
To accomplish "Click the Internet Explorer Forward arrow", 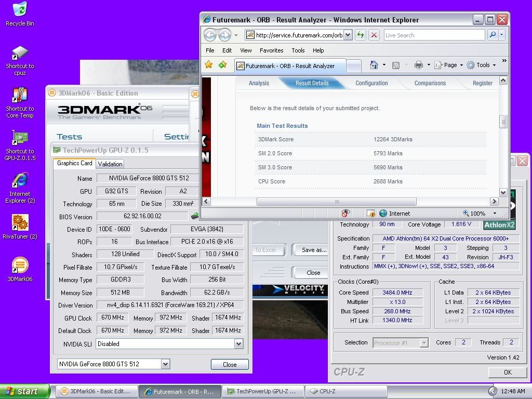I will coord(224,35).
